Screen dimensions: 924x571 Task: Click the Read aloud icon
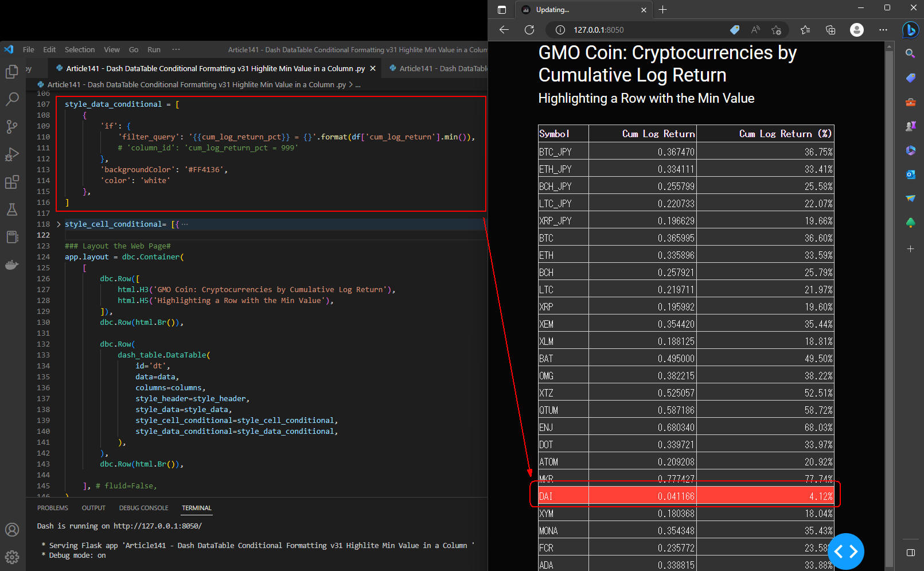click(x=755, y=30)
